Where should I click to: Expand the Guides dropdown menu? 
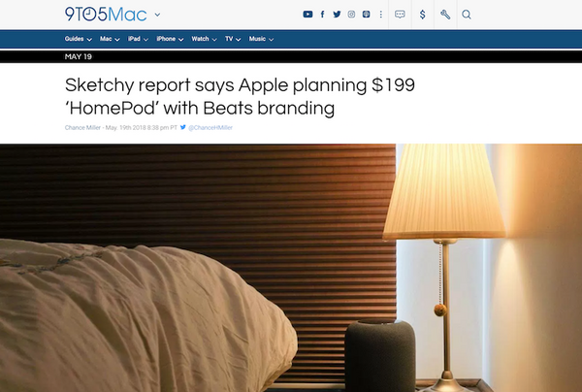[x=78, y=39]
